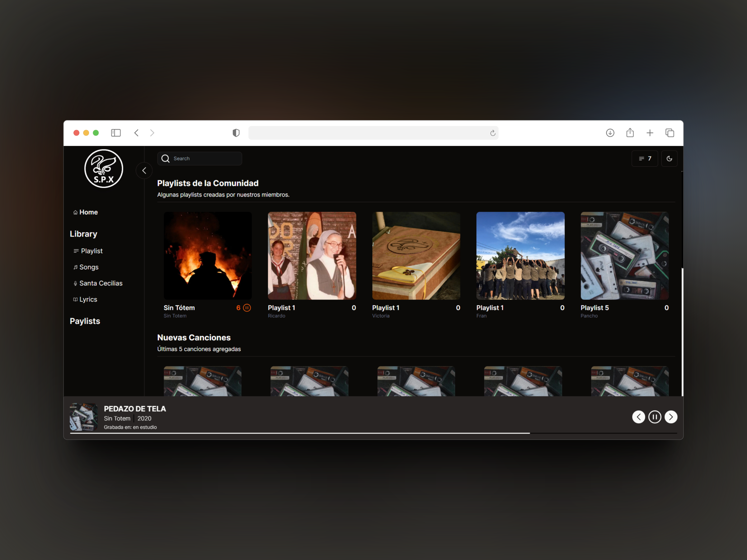Click Playlist 1 title by Fran
Viewport: 747px width, 560px height.
pyautogui.click(x=490, y=307)
